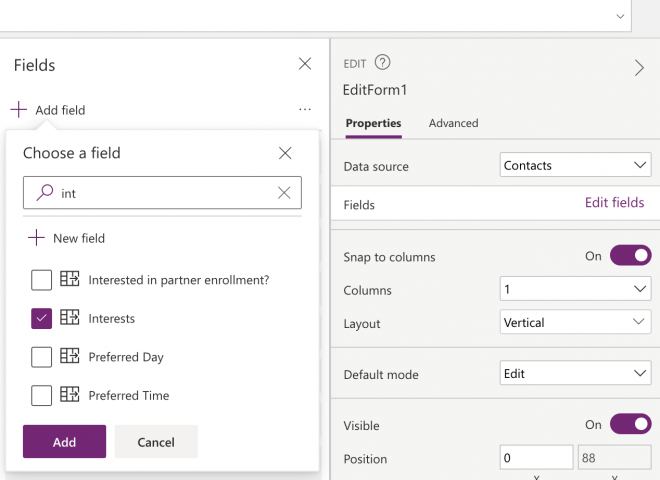Viewport: 660px width, 480px height.
Task: Close the Fields panel with the X icon
Action: tap(305, 64)
